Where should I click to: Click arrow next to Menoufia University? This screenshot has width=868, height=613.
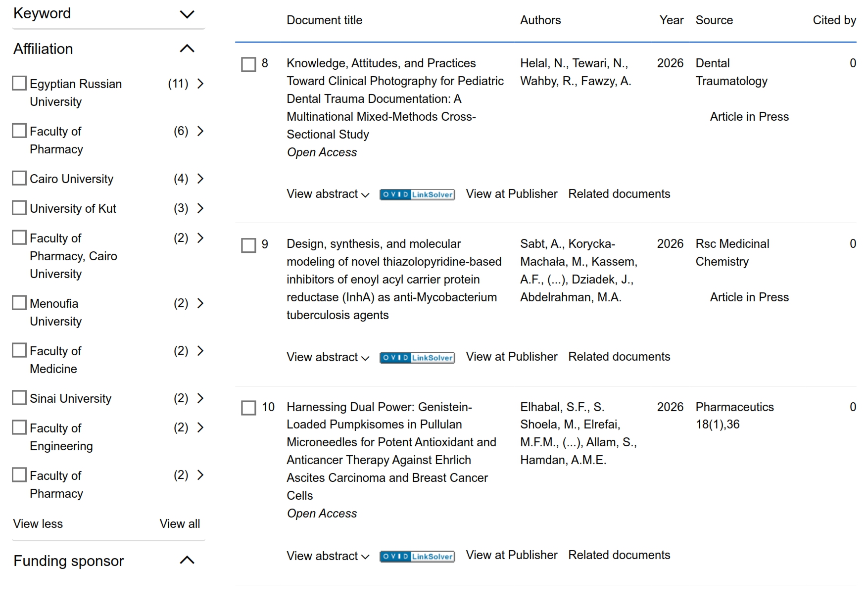(x=200, y=303)
